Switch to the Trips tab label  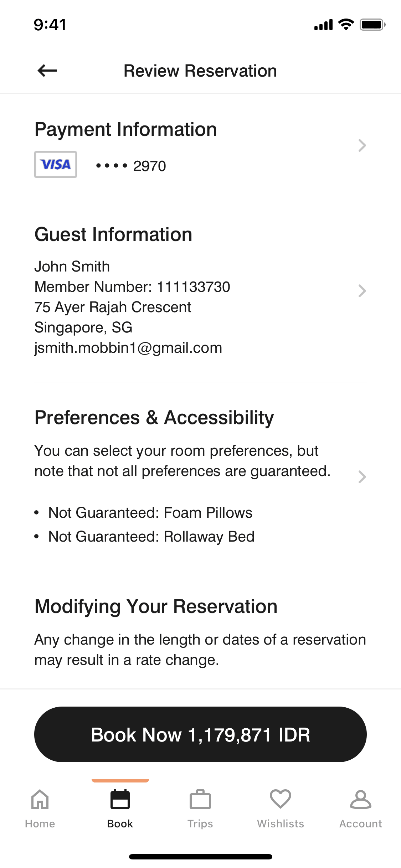(x=200, y=824)
